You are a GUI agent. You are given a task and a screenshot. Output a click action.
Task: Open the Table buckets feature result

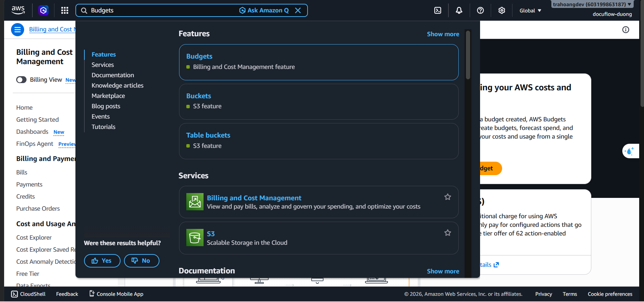click(319, 141)
